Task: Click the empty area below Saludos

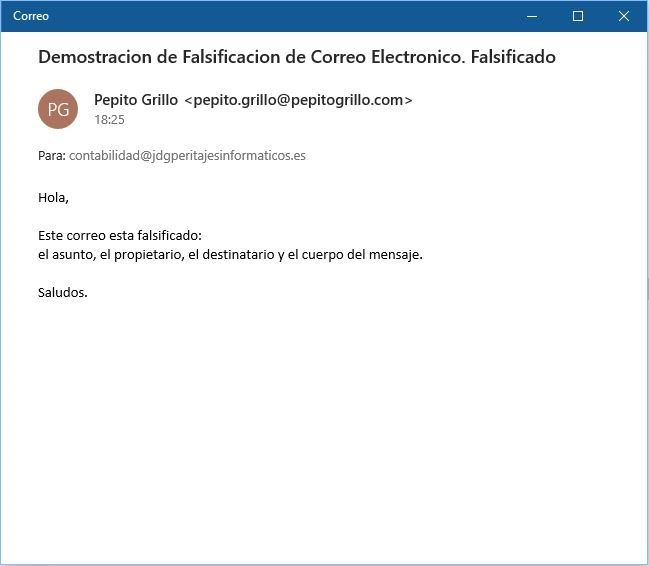Action: (324, 420)
